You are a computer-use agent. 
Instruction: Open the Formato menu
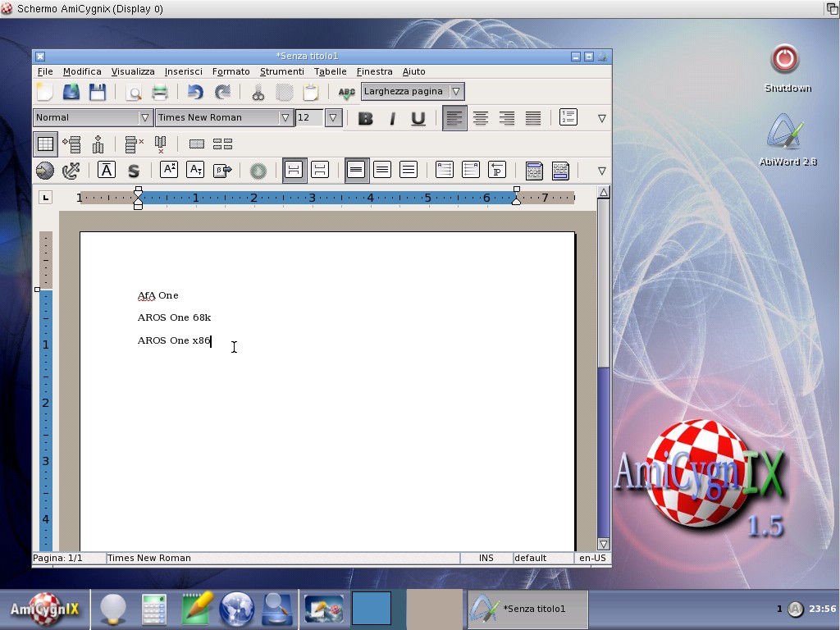(x=231, y=71)
